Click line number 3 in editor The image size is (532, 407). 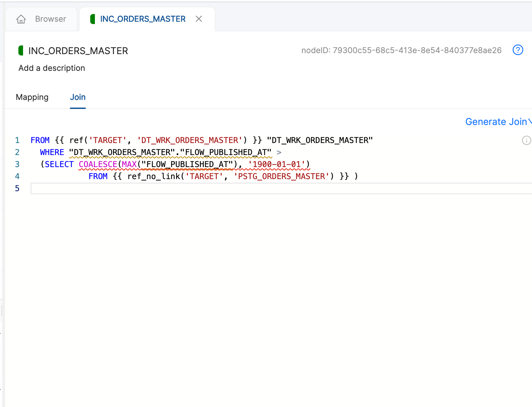[17, 164]
